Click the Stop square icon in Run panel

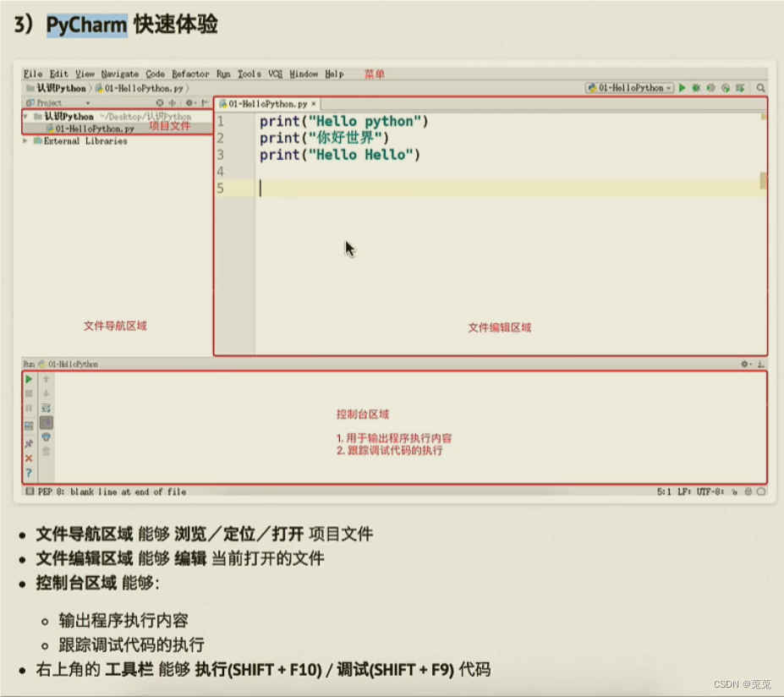[x=29, y=394]
